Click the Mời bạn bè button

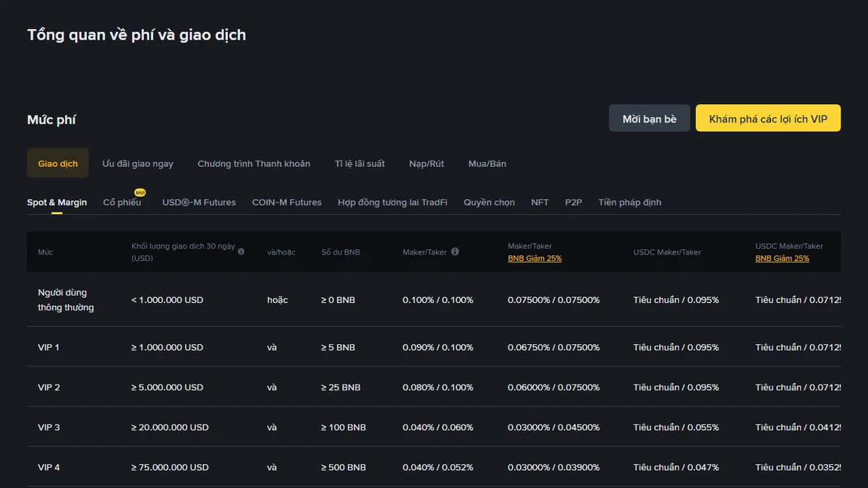point(650,119)
